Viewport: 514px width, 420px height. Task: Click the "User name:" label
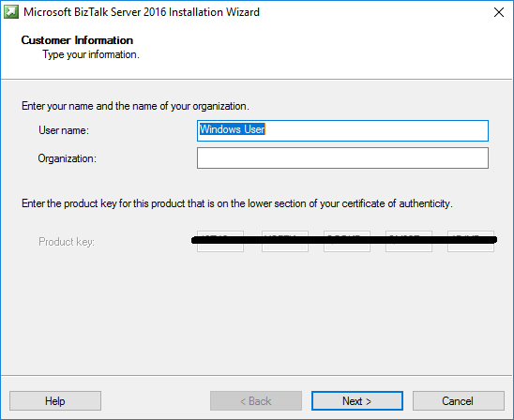pyautogui.click(x=64, y=130)
